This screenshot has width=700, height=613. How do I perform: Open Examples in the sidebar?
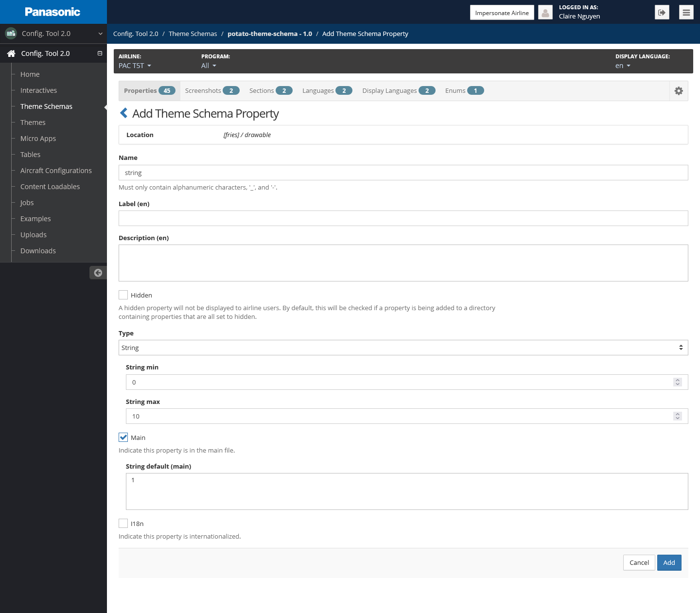[35, 219]
